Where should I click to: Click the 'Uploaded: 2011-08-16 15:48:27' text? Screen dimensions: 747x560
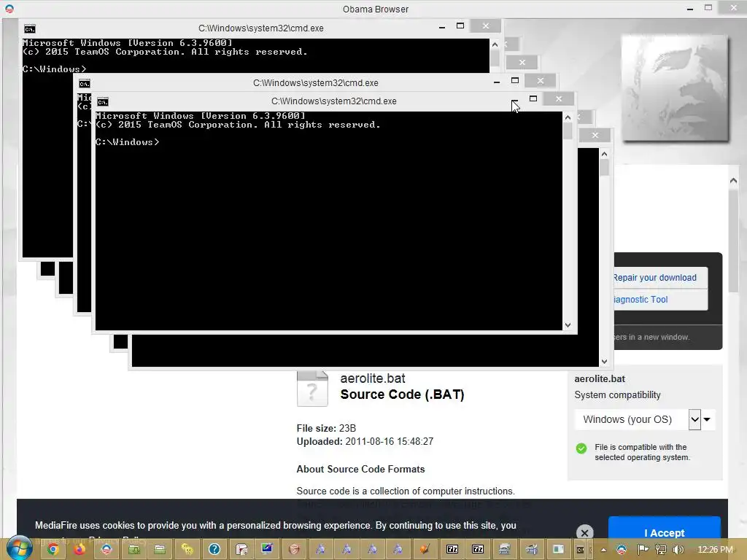[365, 441]
